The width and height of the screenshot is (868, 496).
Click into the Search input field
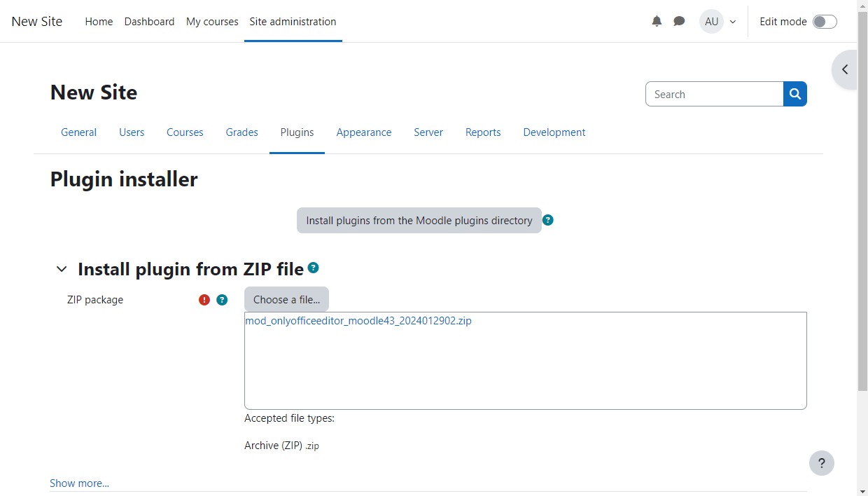point(714,94)
